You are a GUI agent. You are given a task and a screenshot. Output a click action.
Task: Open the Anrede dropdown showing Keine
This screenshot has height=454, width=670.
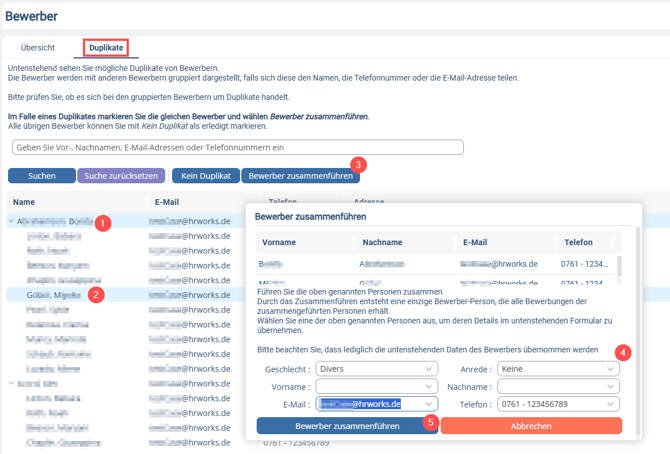558,369
